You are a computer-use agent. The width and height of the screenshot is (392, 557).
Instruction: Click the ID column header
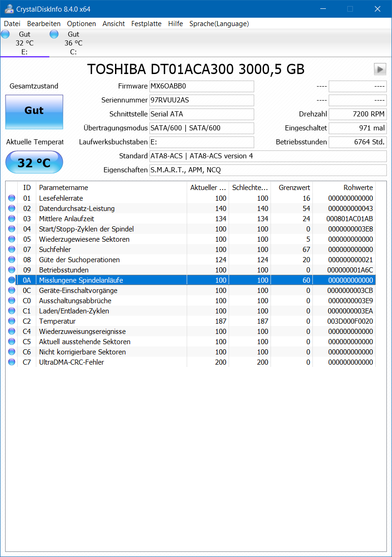point(27,188)
